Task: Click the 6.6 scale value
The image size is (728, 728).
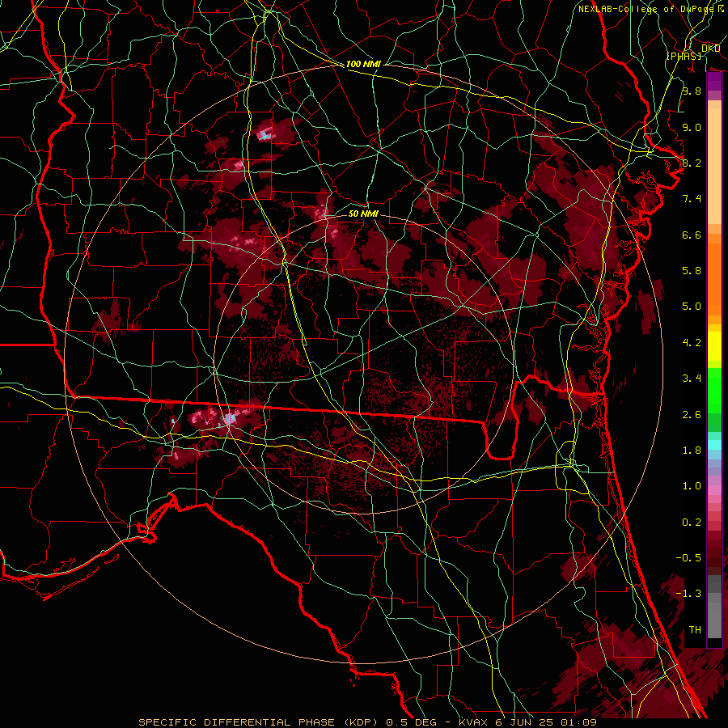Action: pyautogui.click(x=692, y=235)
